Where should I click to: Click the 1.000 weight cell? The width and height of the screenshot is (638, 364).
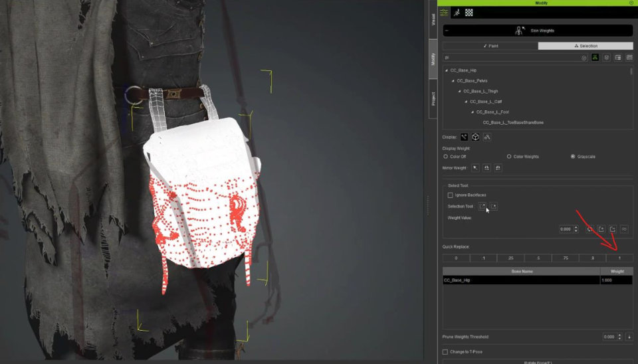[x=617, y=280]
